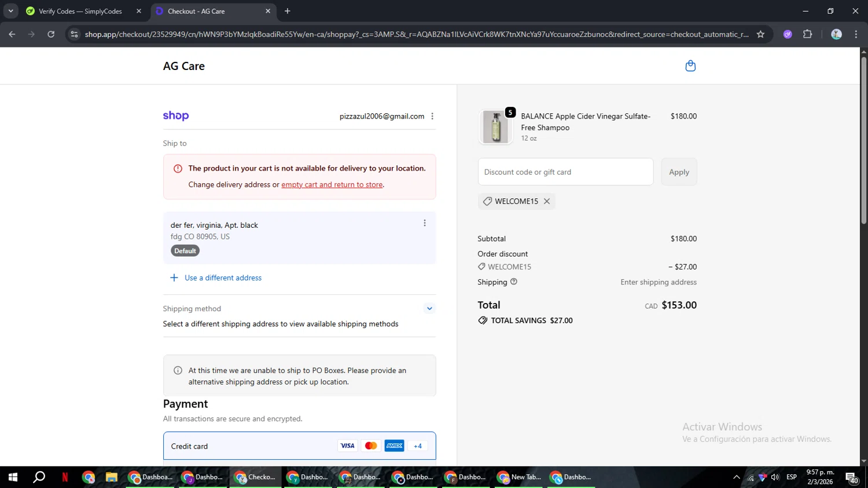Click the shipping info help icon

coord(514,282)
